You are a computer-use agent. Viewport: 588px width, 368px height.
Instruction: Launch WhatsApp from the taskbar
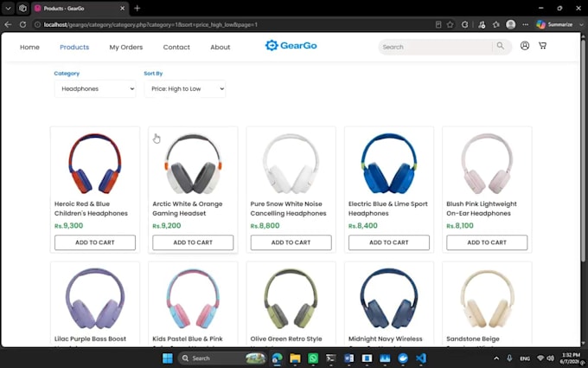point(313,358)
